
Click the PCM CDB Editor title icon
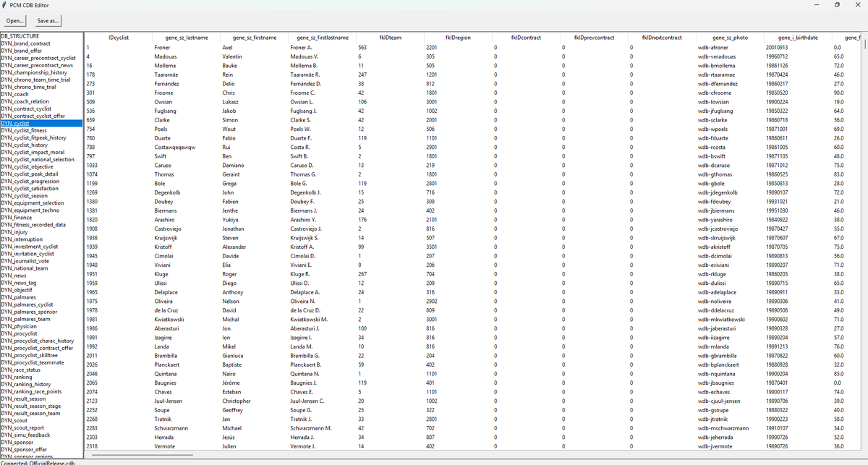tap(5, 4)
